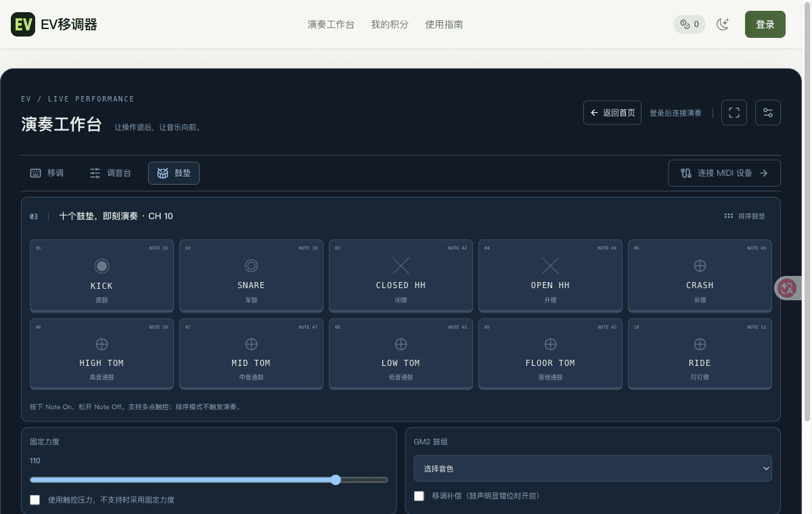
Task: Click the keyboard icon beside 移调
Action: (x=36, y=173)
